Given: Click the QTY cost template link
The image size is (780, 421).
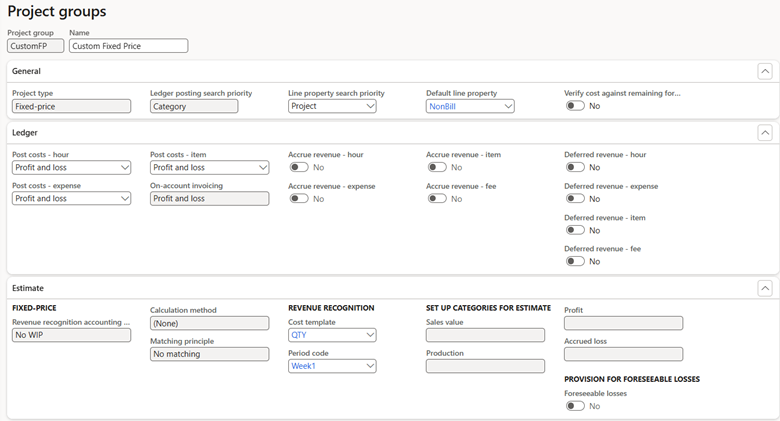Looking at the screenshot, I should [298, 335].
